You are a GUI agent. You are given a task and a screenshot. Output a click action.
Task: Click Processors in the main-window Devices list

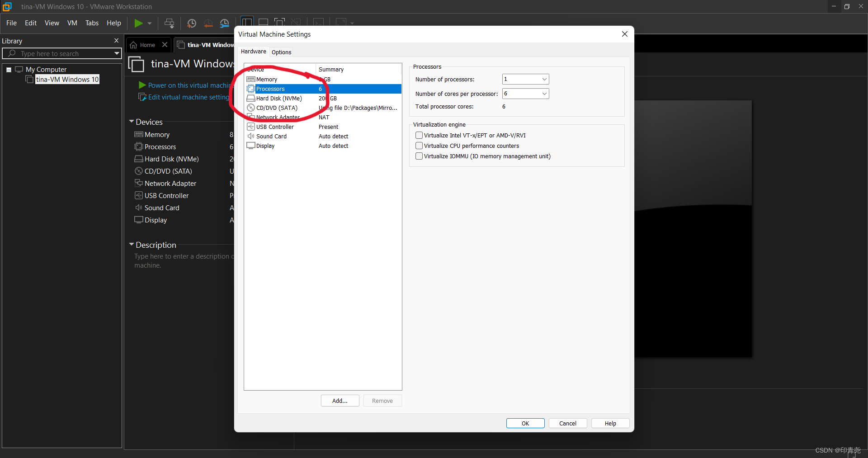(x=160, y=147)
